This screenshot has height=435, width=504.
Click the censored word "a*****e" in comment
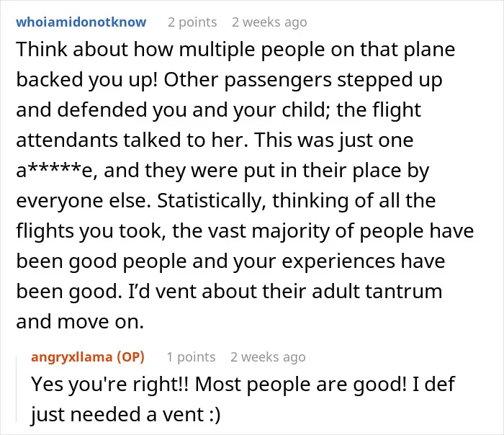[x=55, y=171]
